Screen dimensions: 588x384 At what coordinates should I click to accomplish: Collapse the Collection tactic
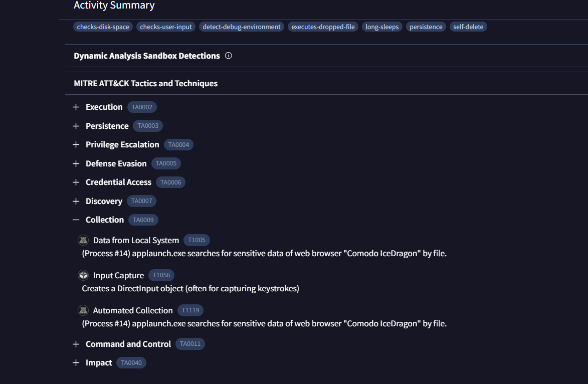click(76, 220)
